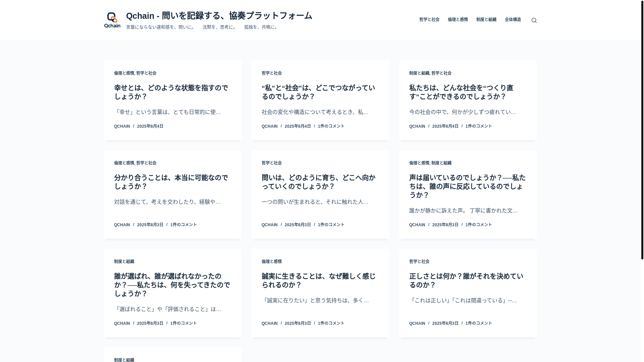Click excerpt 今の社会の中で、何かが少しずつ疲れてい…
This screenshot has height=362, width=644.
pos(463,112)
